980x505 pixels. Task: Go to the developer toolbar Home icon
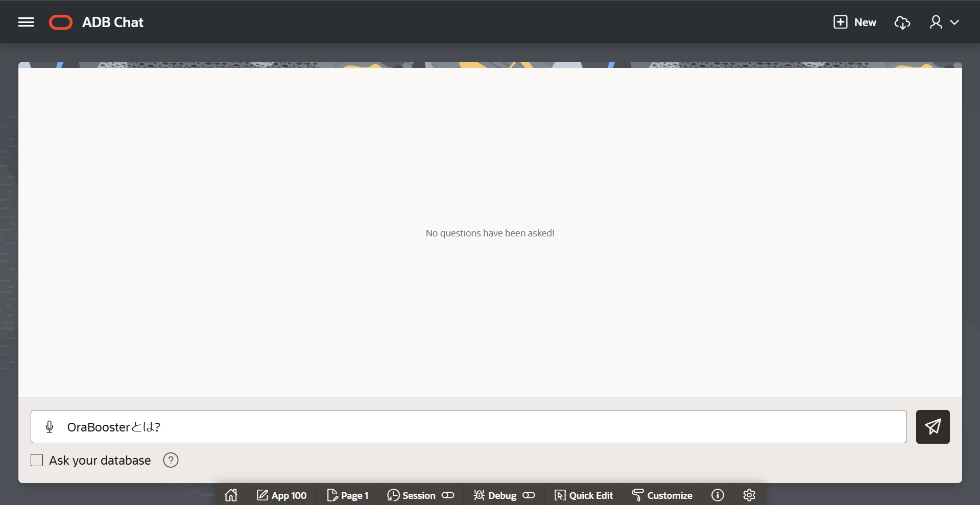click(231, 495)
